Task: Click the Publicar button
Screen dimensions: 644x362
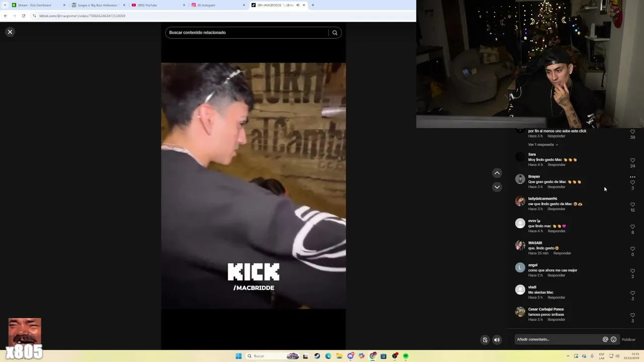Action: (628, 339)
